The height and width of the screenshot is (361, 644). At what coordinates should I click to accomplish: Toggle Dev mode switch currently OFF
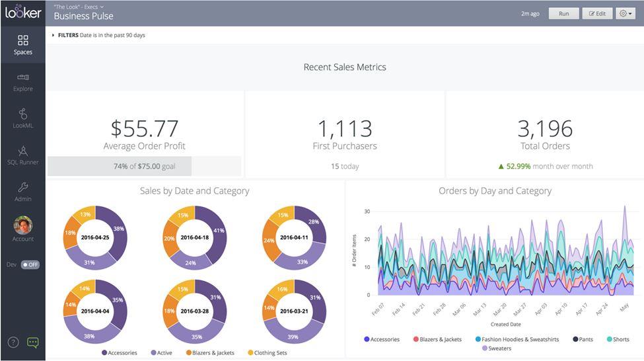tap(30, 264)
